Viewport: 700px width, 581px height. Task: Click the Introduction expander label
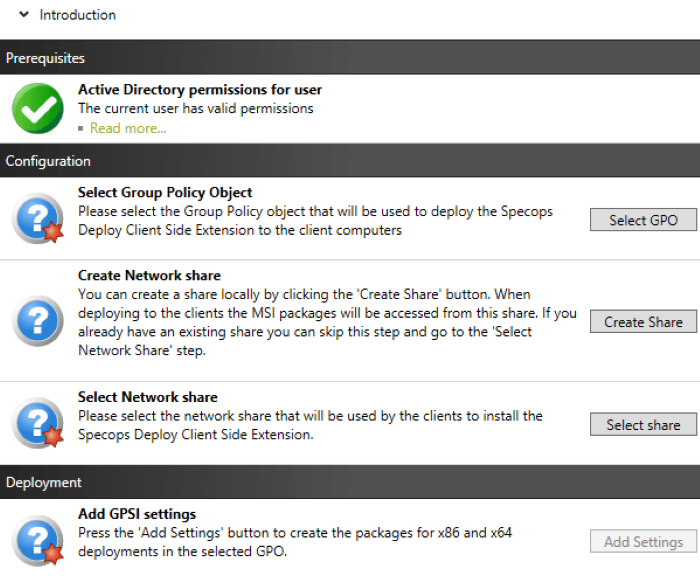[78, 15]
